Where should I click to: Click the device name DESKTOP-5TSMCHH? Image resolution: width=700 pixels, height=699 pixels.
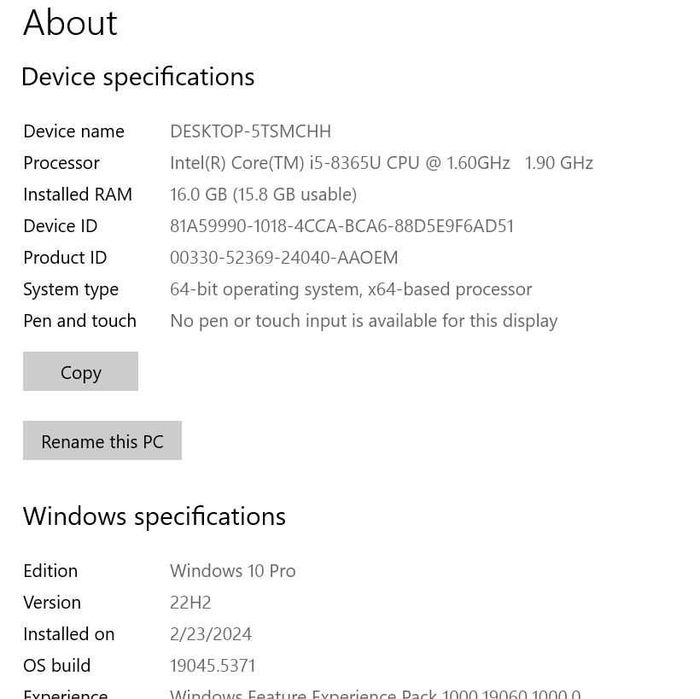coord(250,131)
